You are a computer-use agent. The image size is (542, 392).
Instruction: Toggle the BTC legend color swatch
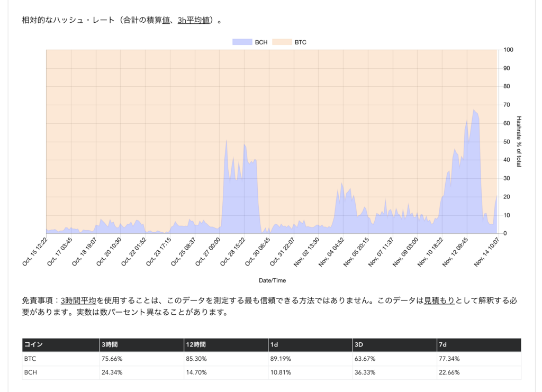(x=282, y=42)
